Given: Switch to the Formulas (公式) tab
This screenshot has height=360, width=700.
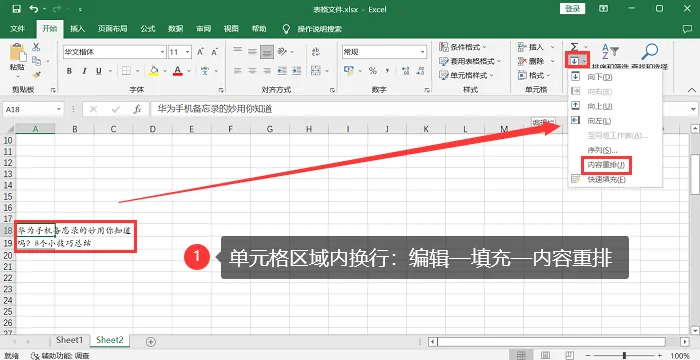Looking at the screenshot, I should point(147,29).
